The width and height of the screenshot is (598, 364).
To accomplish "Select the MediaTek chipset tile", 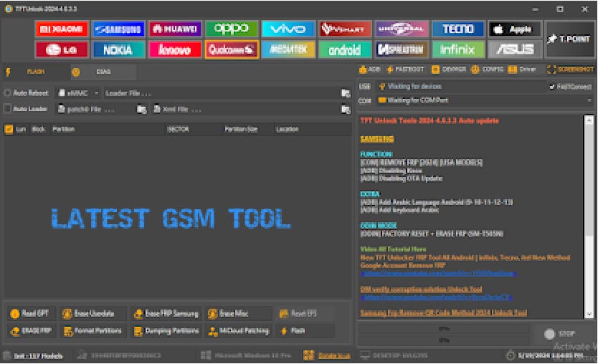I will pyautogui.click(x=288, y=49).
